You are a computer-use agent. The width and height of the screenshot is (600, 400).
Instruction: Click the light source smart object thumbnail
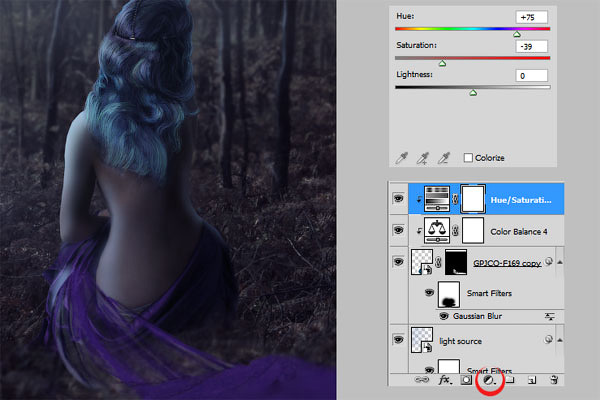(422, 340)
